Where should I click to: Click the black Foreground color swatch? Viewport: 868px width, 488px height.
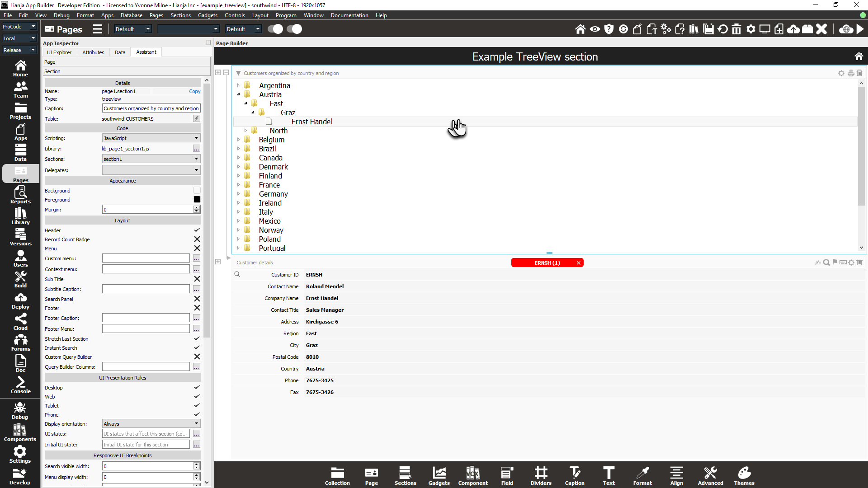point(197,200)
